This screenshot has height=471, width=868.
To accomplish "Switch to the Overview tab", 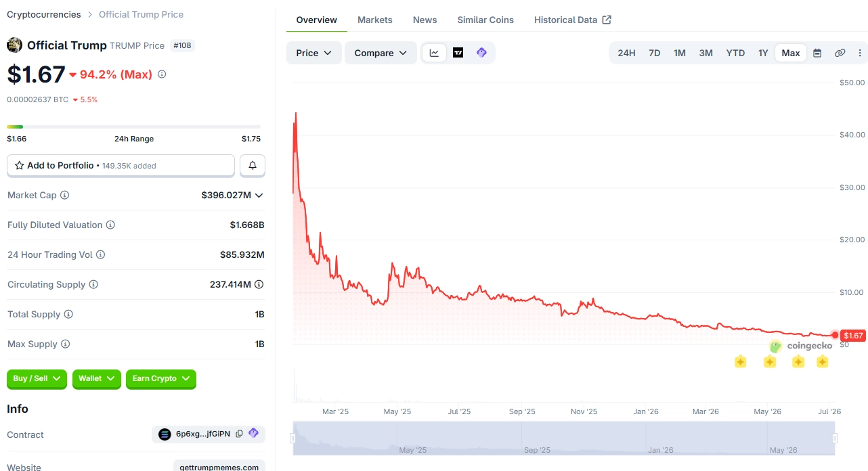I will (x=317, y=20).
